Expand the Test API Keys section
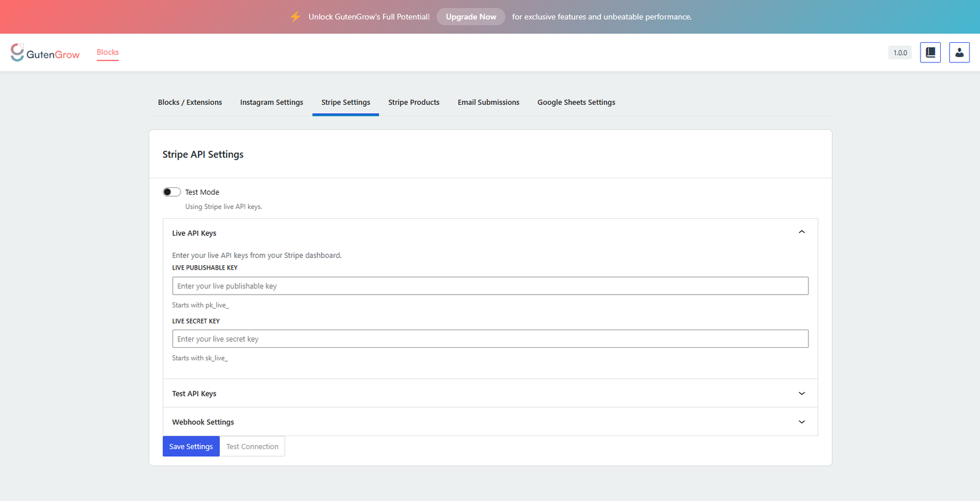Screen dimensions: 980x501 [801, 393]
